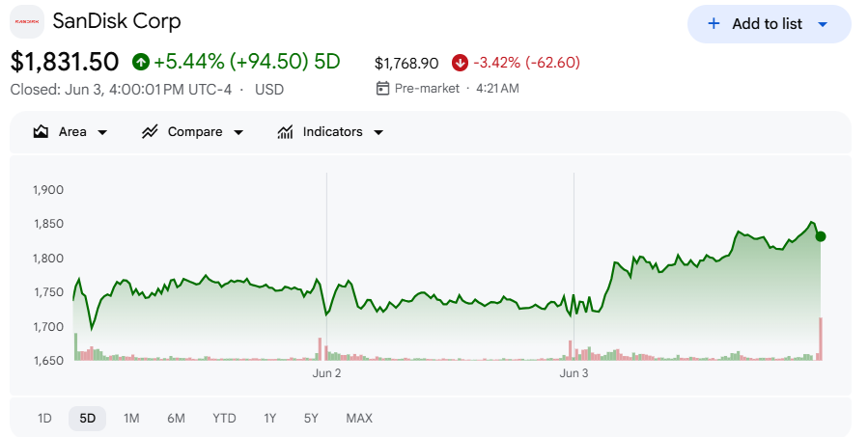The width and height of the screenshot is (868, 437).
Task: Show the 5Y time range
Action: point(311,419)
